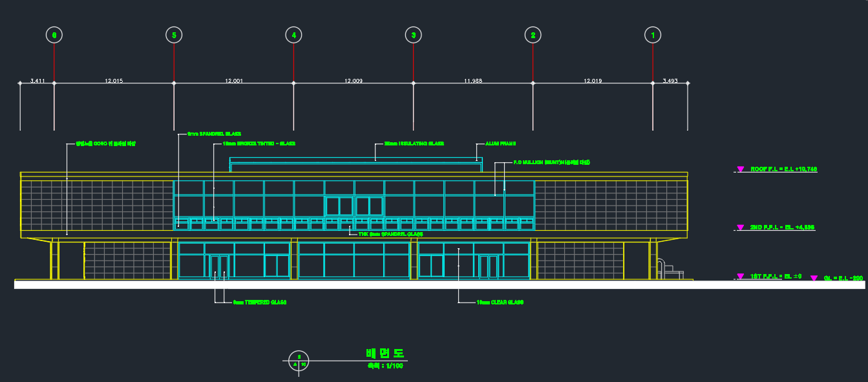The image size is (868, 382).
Task: Select grid bubble number 2
Action: 533,36
